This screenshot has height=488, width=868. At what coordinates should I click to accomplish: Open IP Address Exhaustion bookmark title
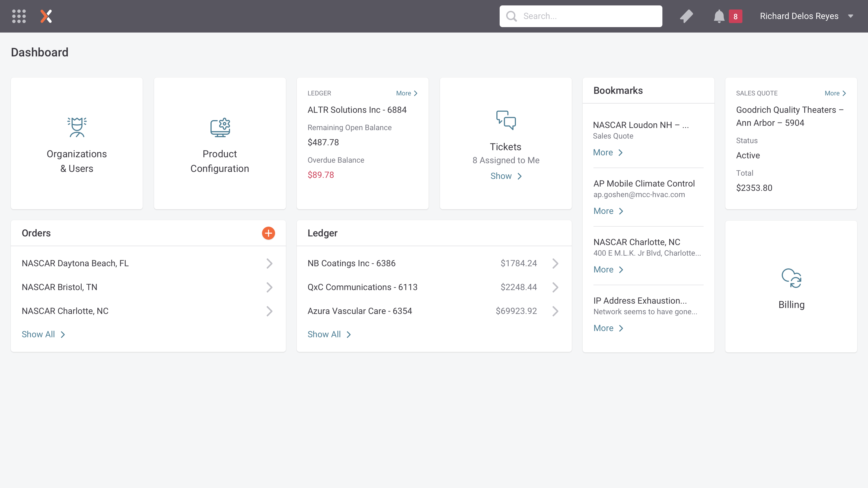pos(640,301)
